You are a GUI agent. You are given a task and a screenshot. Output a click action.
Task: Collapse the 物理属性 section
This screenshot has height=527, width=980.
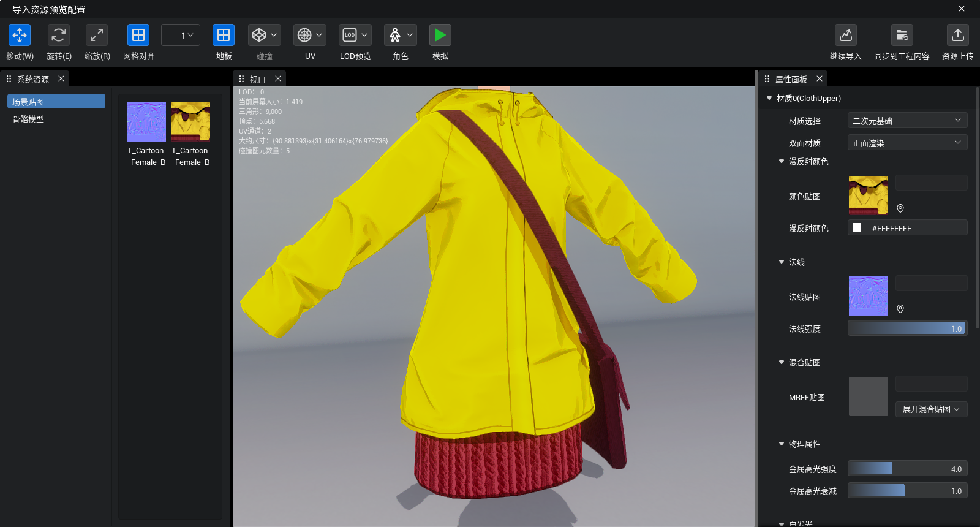point(782,444)
